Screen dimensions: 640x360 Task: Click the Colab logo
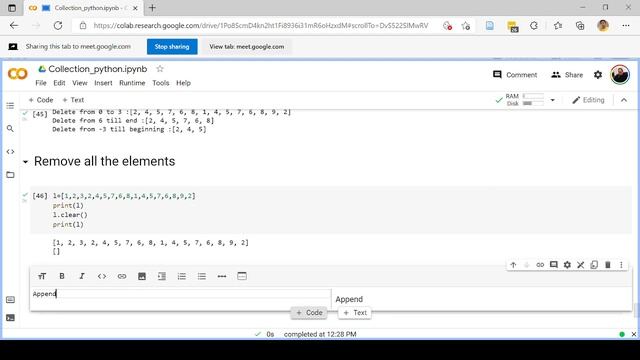coord(18,74)
